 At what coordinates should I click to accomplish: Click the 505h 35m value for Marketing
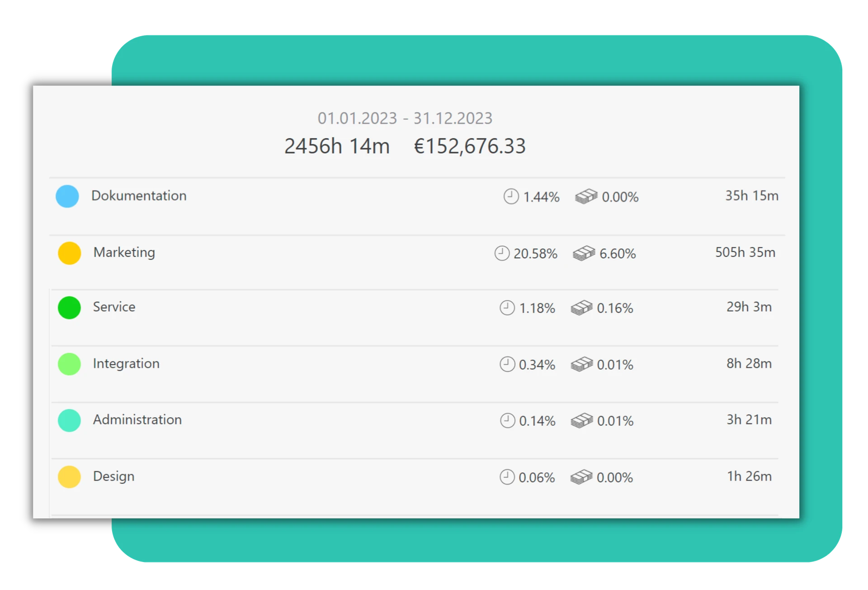pyautogui.click(x=745, y=253)
